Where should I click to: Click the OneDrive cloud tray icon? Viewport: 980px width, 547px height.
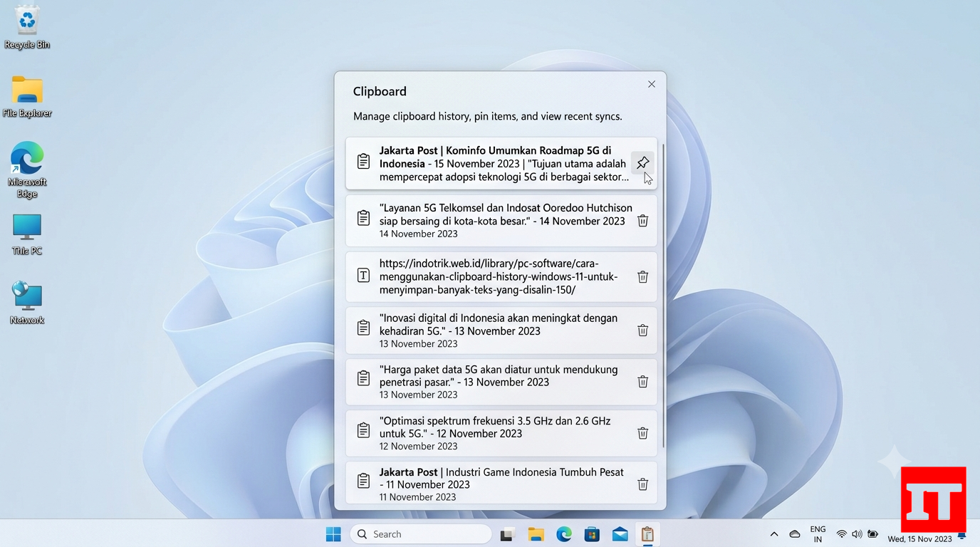pyautogui.click(x=795, y=534)
